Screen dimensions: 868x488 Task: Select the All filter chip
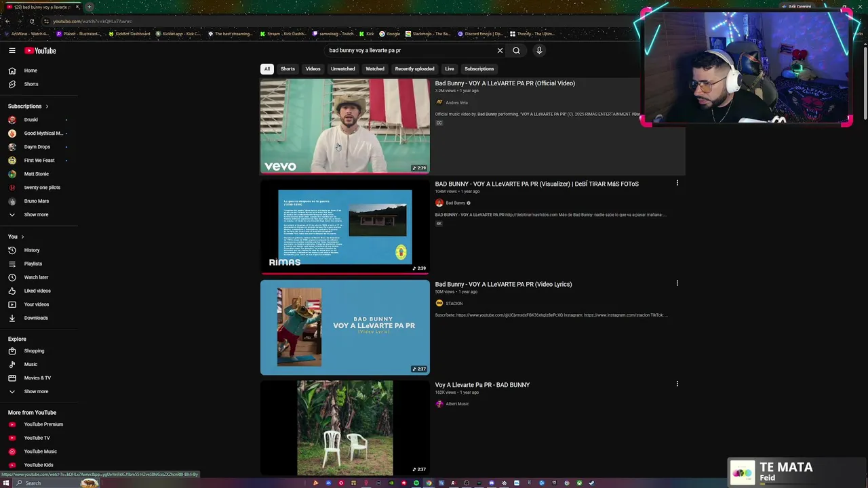pyautogui.click(x=267, y=68)
